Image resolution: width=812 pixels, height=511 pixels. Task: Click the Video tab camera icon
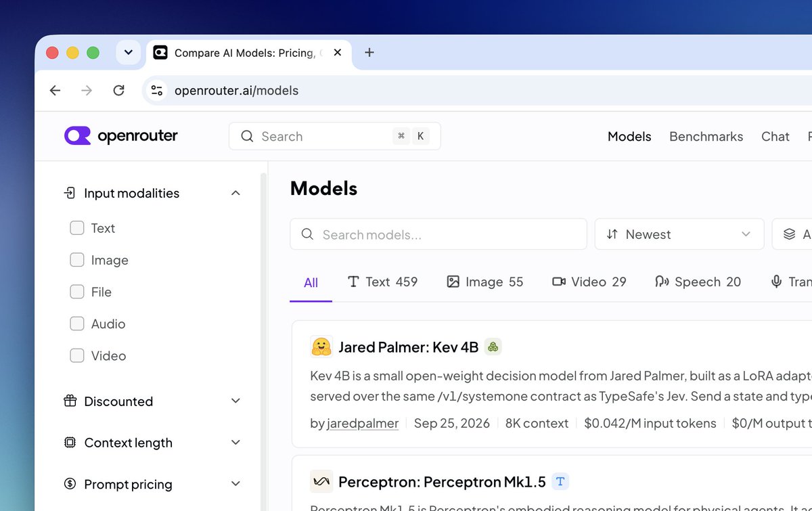[559, 282]
